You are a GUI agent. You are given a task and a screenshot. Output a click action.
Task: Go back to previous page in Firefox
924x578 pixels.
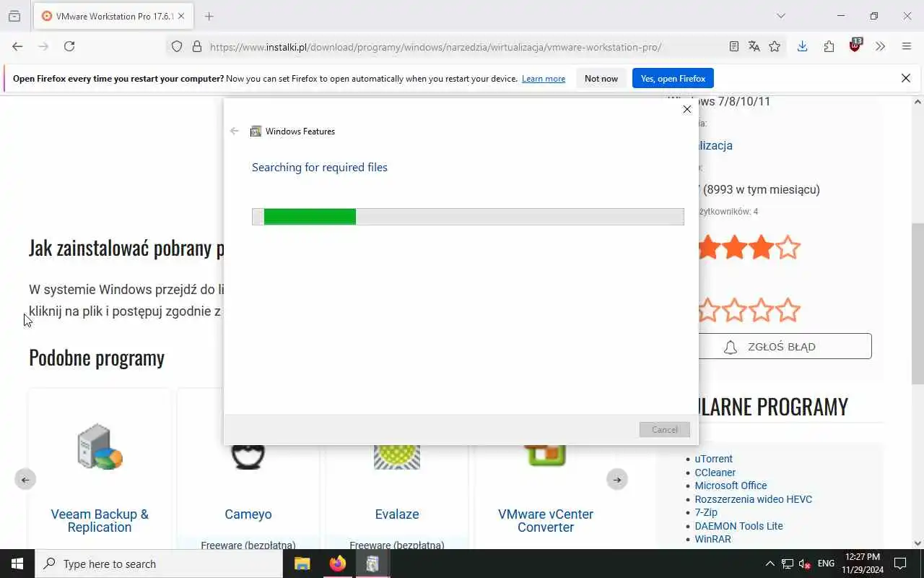pyautogui.click(x=17, y=46)
